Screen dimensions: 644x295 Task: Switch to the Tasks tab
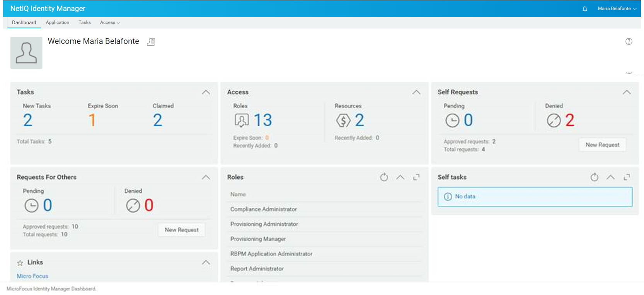(85, 22)
